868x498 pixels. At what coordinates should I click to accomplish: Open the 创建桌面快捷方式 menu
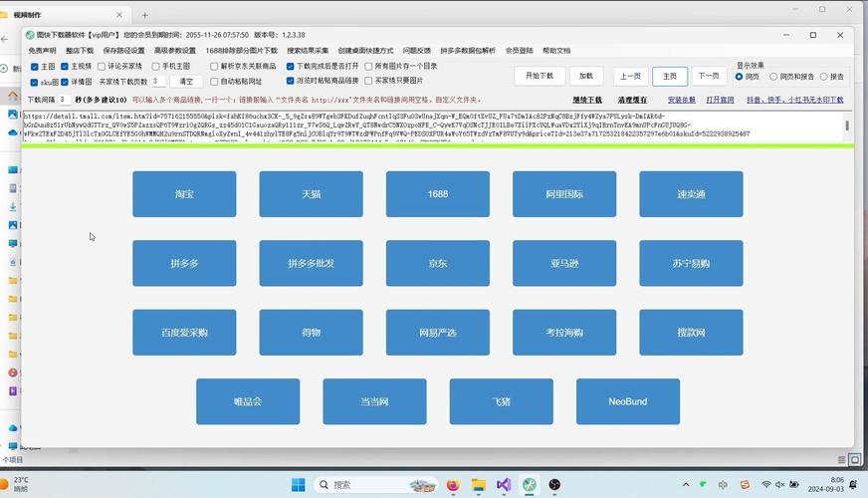click(366, 51)
